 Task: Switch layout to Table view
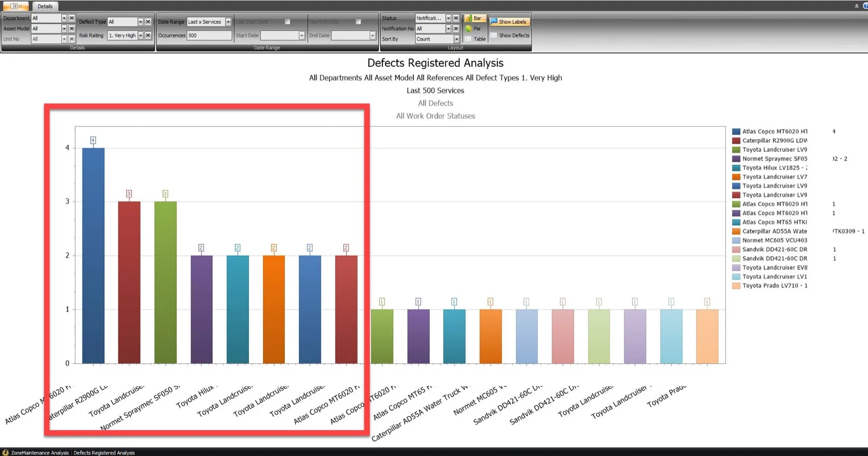(x=475, y=39)
